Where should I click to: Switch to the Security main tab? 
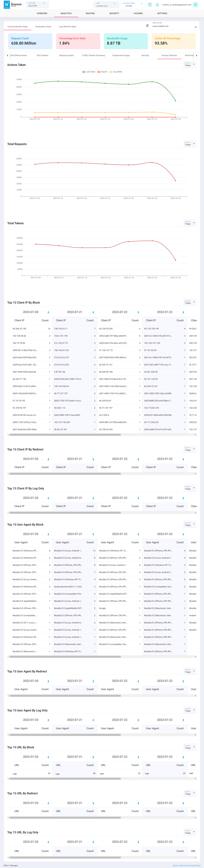point(114,13)
